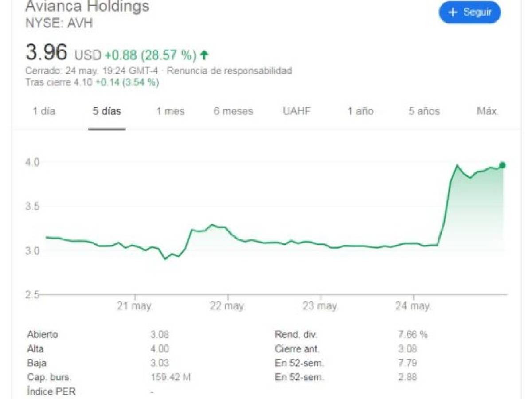Click the "4.00" high value

[x=160, y=349]
